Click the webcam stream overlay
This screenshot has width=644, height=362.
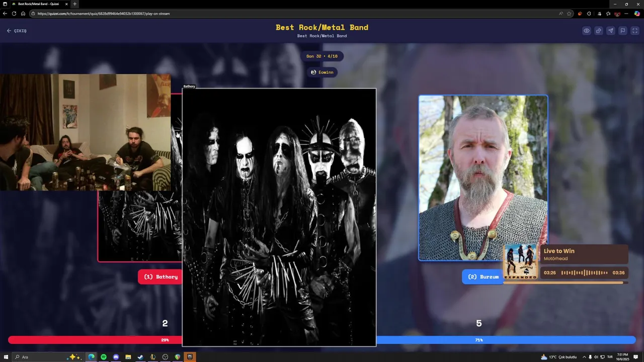pos(86,132)
